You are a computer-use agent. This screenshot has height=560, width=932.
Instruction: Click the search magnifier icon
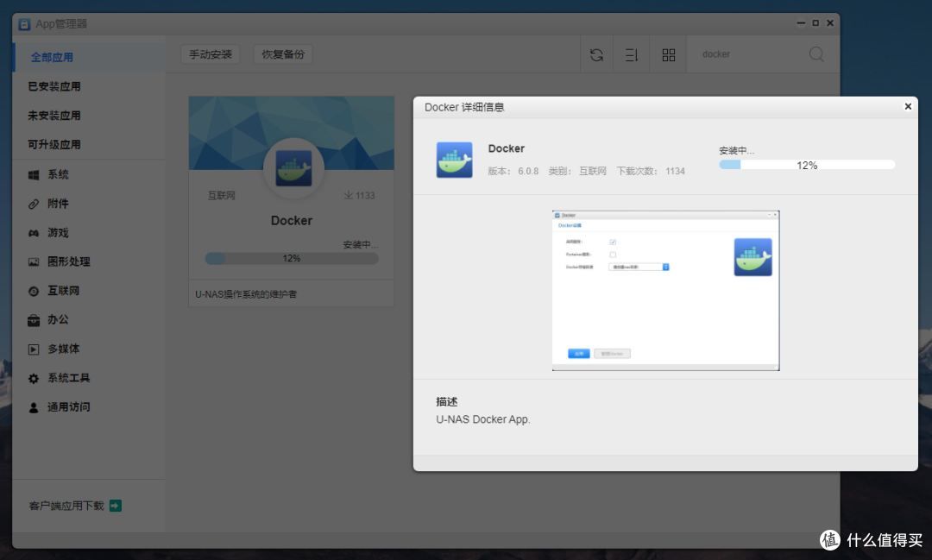coord(816,54)
